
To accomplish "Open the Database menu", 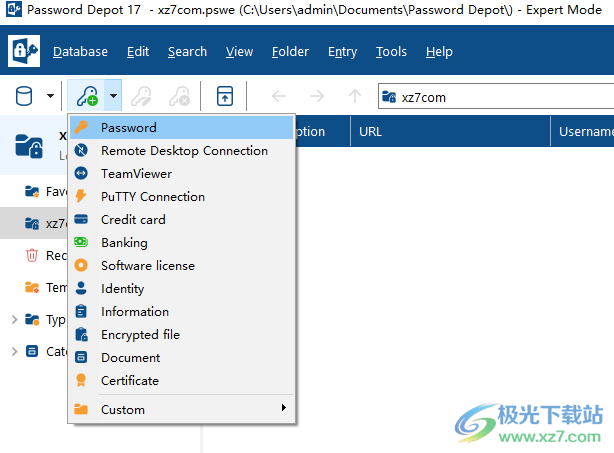I will tap(80, 52).
